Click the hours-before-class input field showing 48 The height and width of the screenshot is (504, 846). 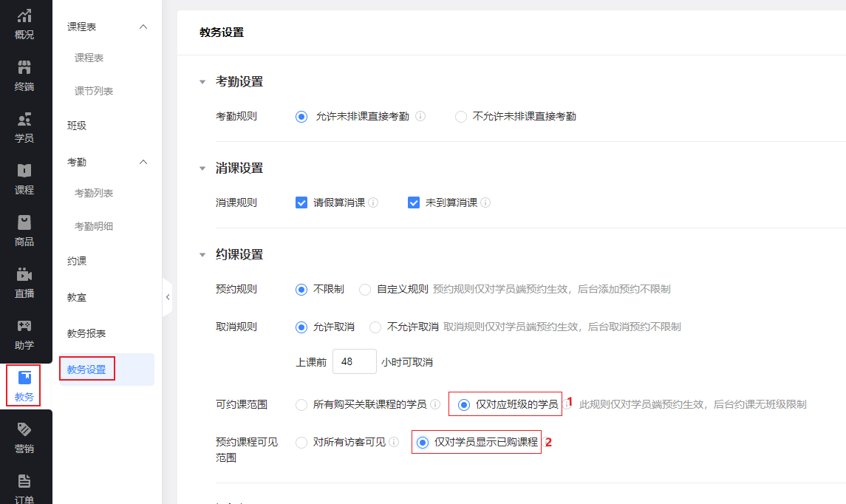click(355, 361)
